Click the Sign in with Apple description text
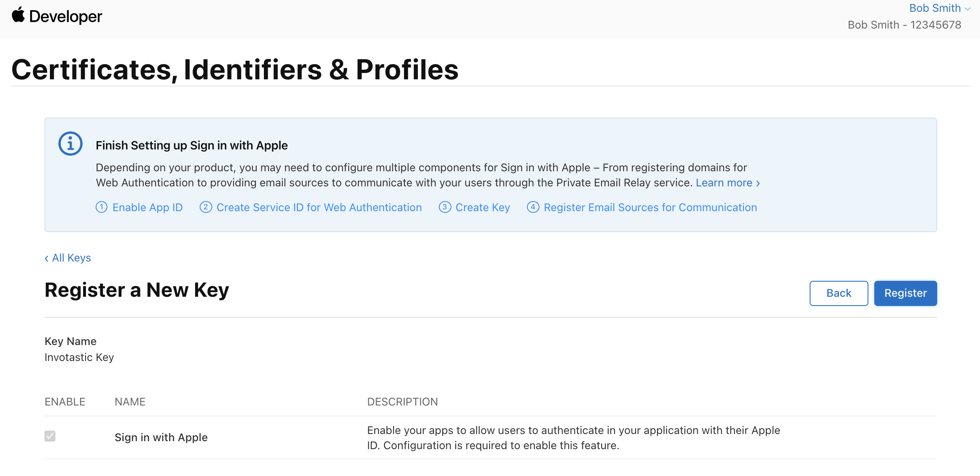 click(x=573, y=438)
